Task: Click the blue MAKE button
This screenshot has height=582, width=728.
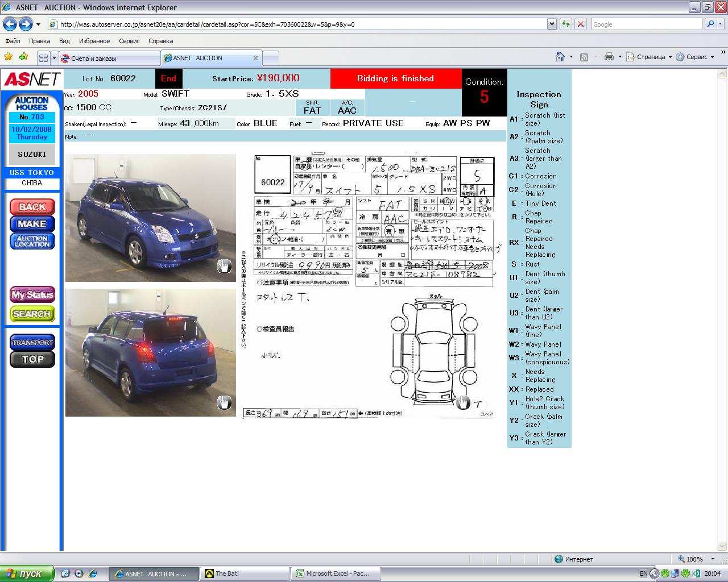Action: point(32,224)
